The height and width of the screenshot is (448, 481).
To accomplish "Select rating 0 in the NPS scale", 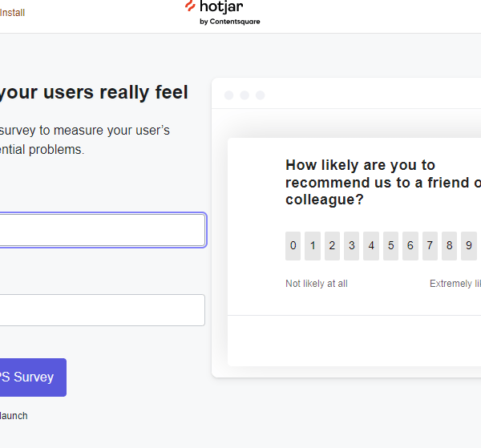I will pos(293,246).
